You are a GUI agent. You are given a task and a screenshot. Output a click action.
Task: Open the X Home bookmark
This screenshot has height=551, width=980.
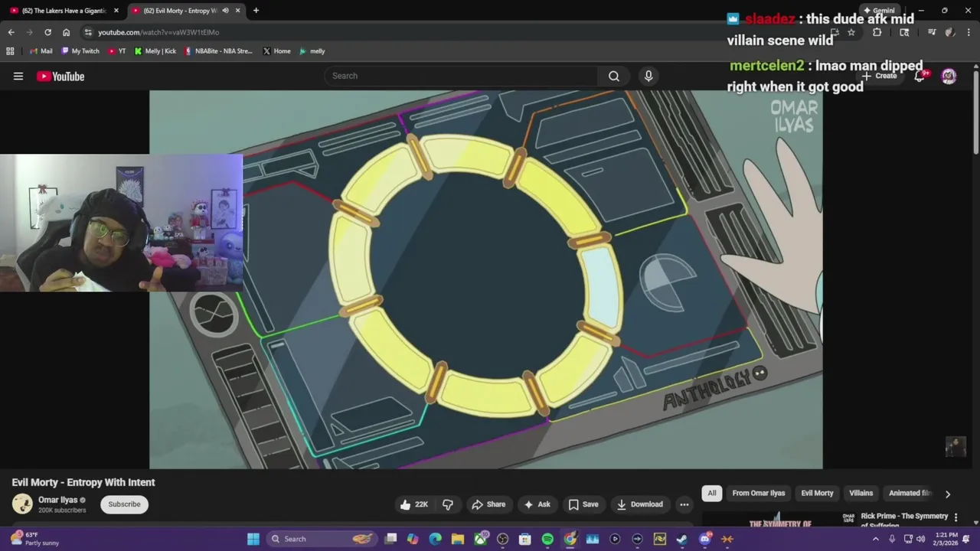[x=276, y=51]
